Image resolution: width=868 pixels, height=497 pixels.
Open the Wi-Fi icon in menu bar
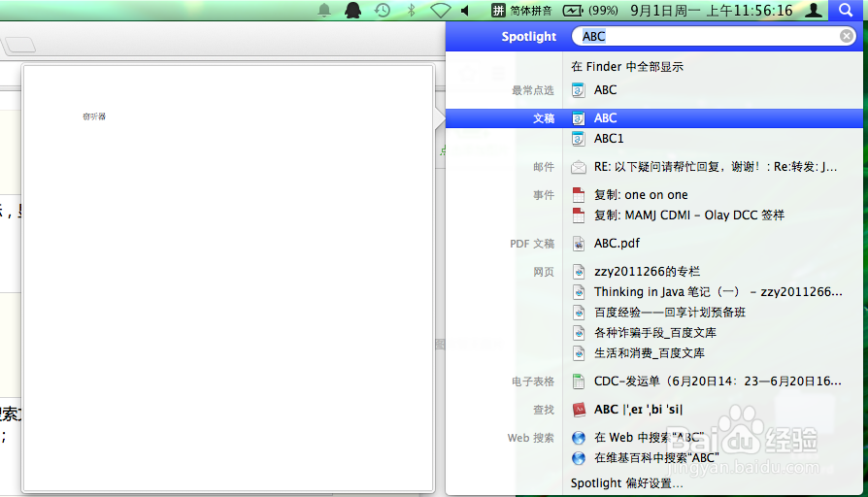click(x=441, y=10)
